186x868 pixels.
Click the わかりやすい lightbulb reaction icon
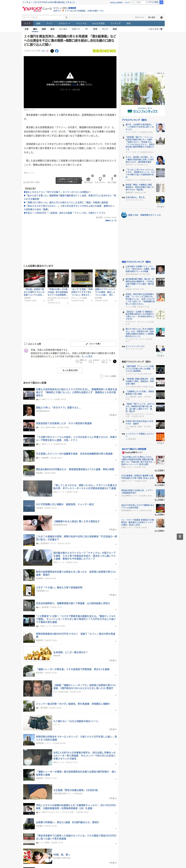pyautogui.click(x=100, y=179)
